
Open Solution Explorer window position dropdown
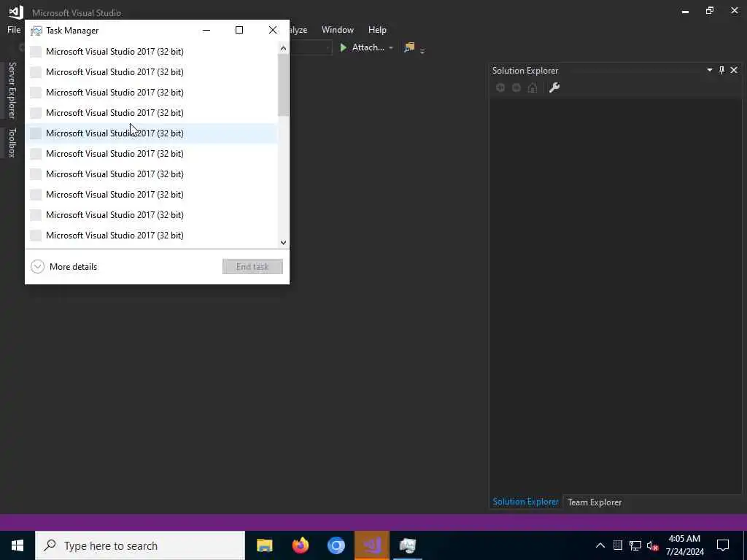coord(709,70)
